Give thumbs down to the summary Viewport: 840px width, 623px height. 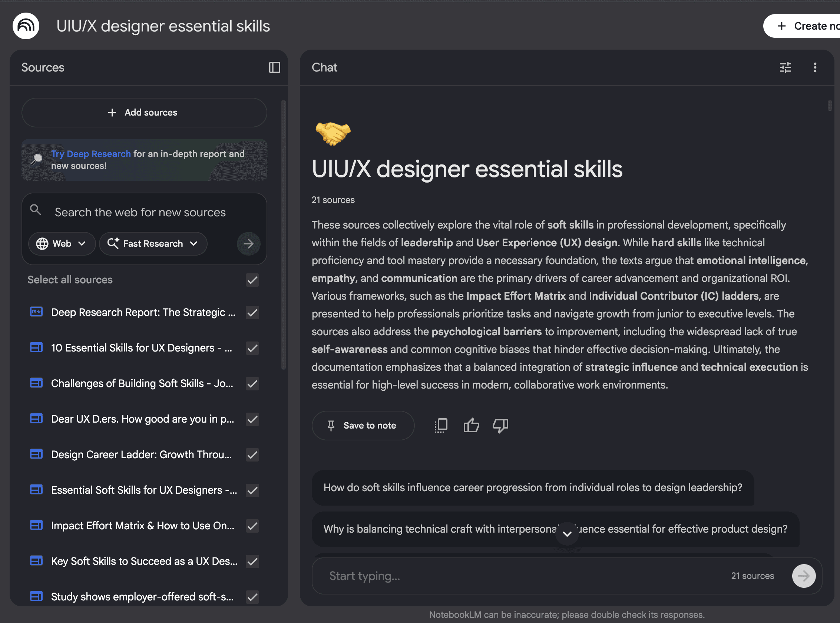500,425
